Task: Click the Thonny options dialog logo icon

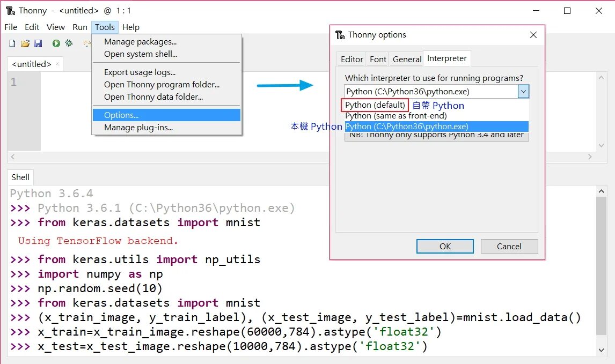Action: 340,35
